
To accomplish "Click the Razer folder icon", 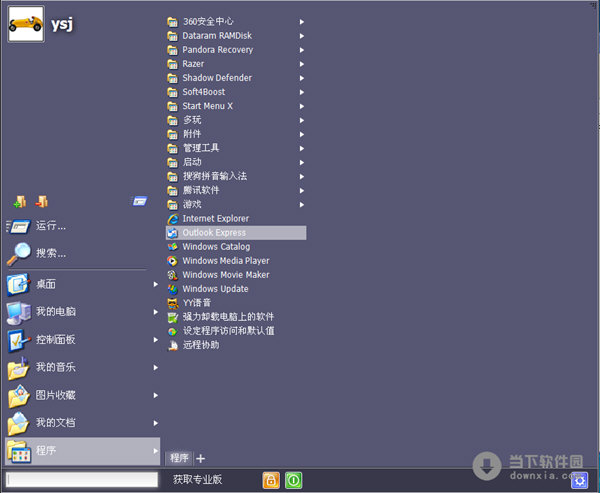I will (x=173, y=64).
